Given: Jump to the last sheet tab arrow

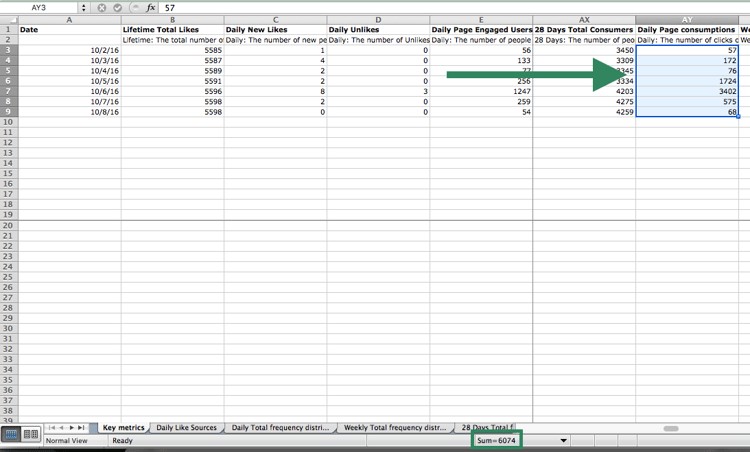Looking at the screenshot, I should coord(82,428).
